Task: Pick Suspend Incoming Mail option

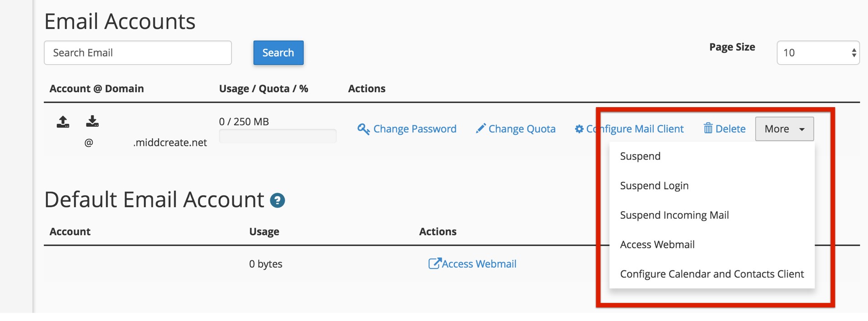Action: coord(674,215)
